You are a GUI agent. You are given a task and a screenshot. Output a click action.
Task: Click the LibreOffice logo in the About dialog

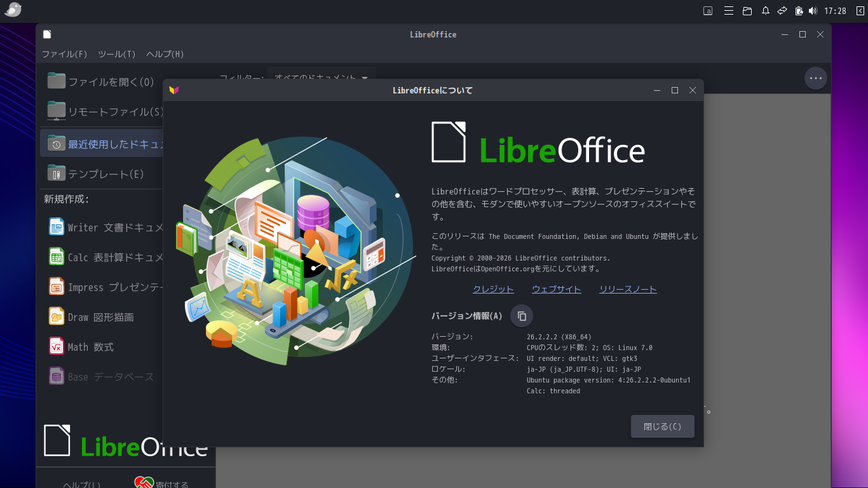click(x=538, y=142)
